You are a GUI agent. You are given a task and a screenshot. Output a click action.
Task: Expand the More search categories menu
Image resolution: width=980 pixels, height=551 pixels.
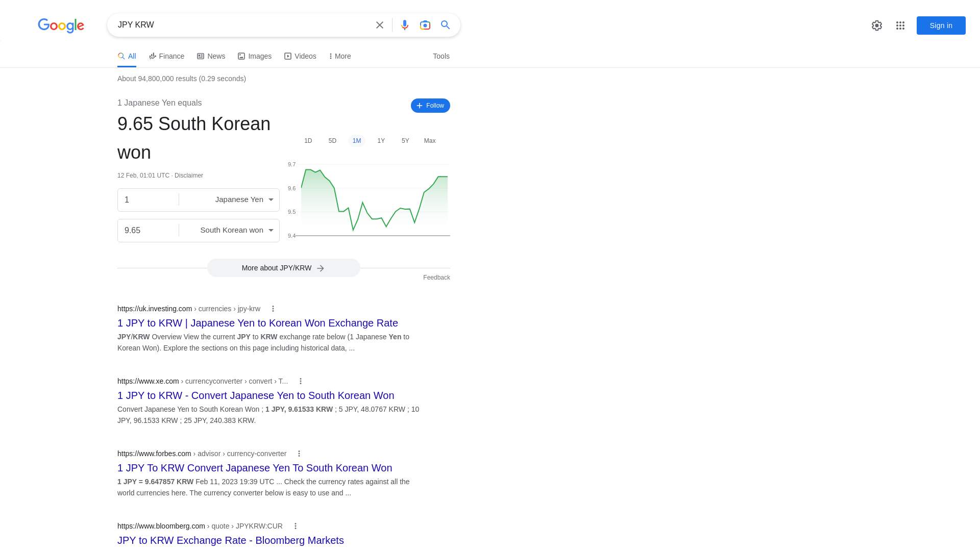(x=340, y=56)
